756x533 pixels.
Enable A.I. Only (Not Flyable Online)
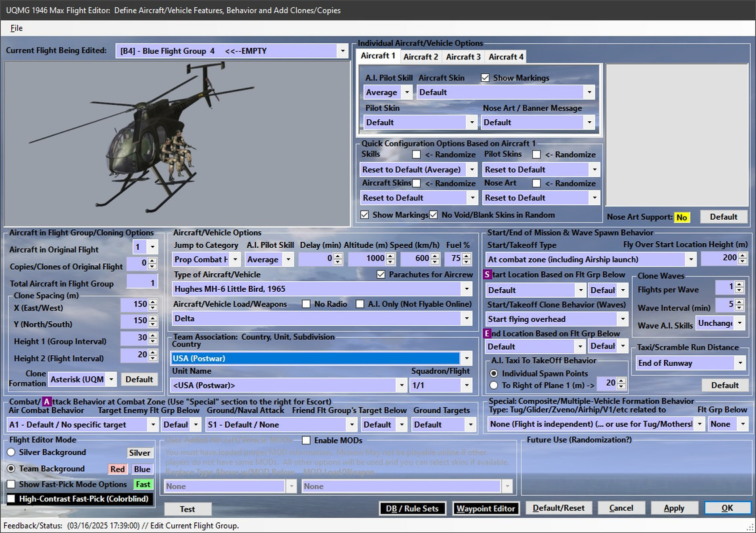360,304
